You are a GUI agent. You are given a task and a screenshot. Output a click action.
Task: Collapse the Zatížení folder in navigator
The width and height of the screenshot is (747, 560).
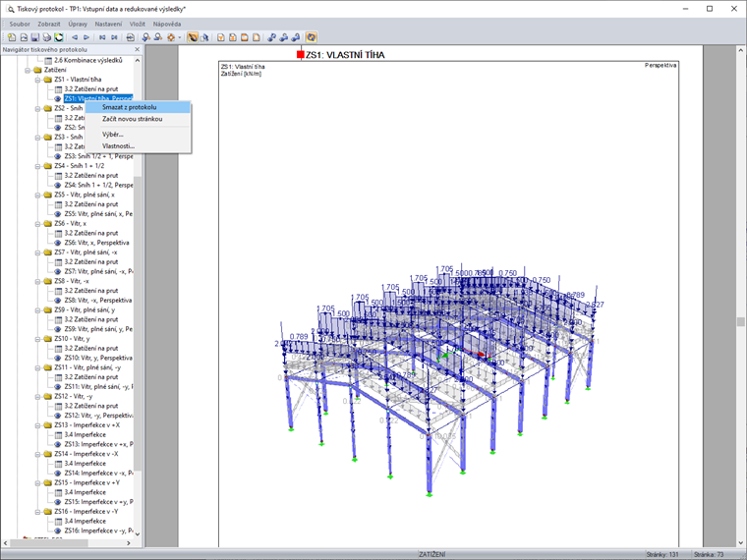[x=28, y=70]
